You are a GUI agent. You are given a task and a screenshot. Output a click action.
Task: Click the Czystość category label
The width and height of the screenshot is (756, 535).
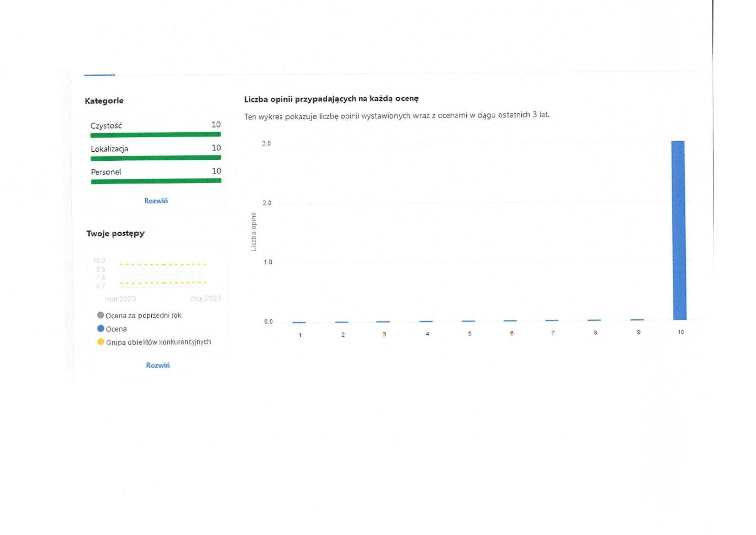106,126
